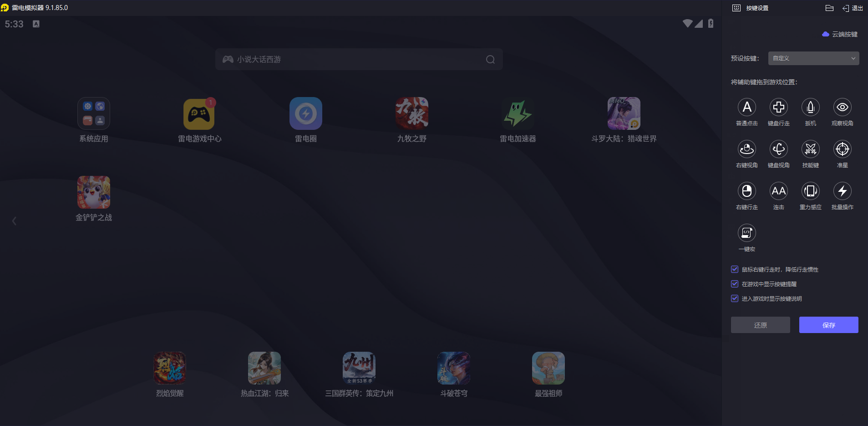The image size is (868, 426).
Task: Choose the 扳机 trigger key tool
Action: [811, 107]
